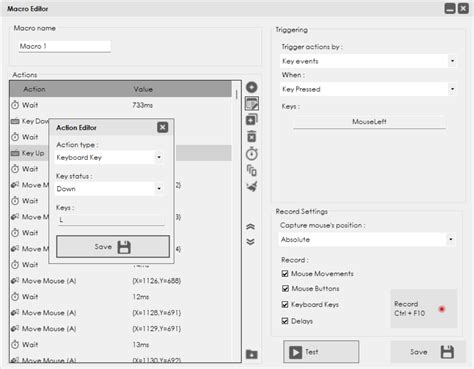Add a new action with the plus circle icon
This screenshot has height=369, width=474.
pos(252,87)
